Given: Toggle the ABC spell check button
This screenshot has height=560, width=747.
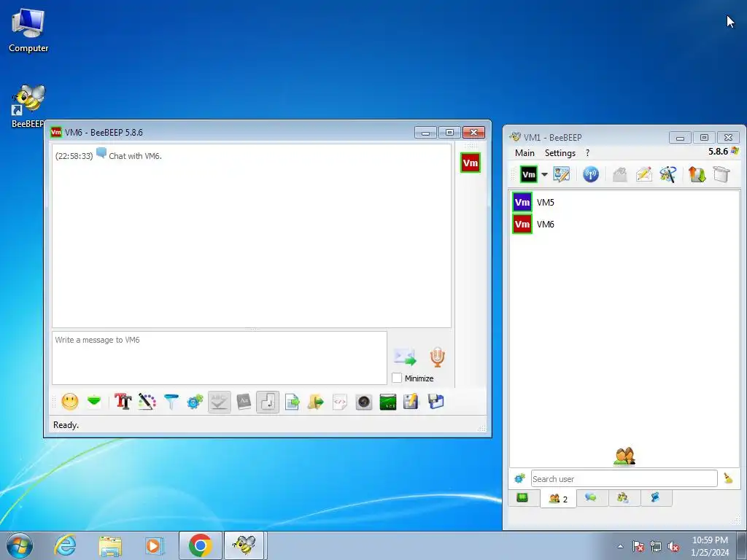Looking at the screenshot, I should click(220, 402).
